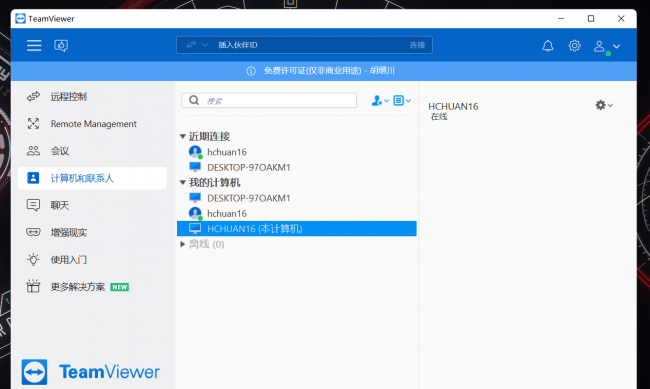Click the account profile icon
650x389 pixels.
coord(599,46)
